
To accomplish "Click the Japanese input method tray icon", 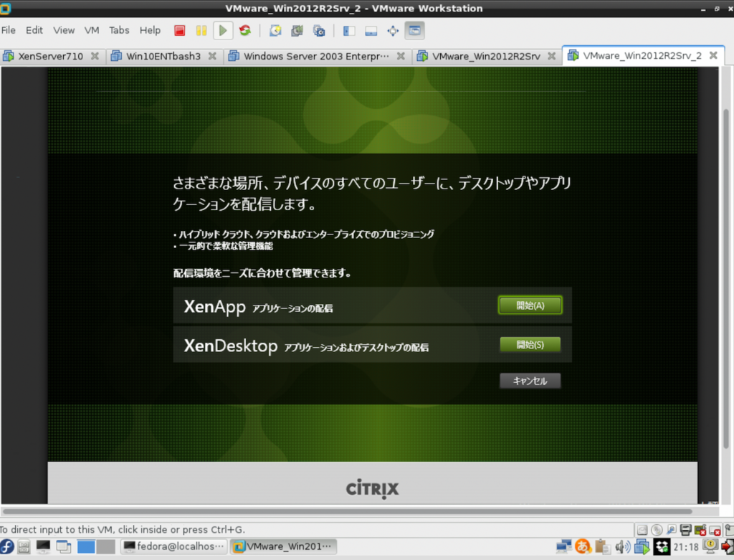I will (x=583, y=546).
